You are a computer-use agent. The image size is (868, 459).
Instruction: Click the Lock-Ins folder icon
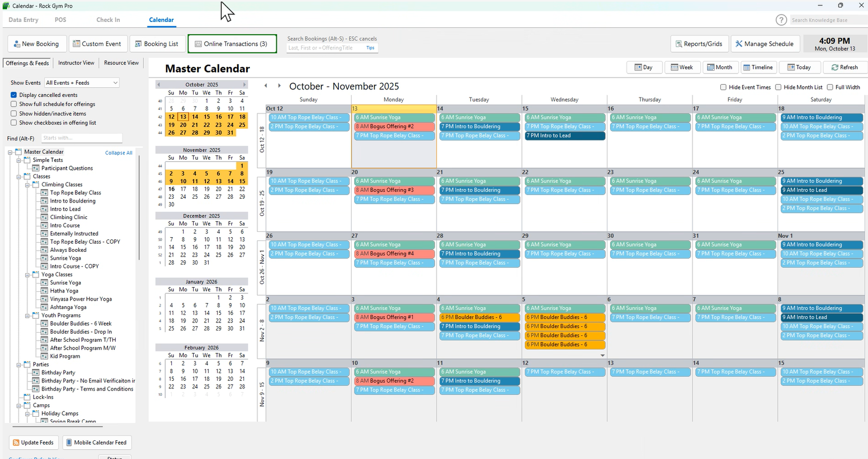pos(27,397)
